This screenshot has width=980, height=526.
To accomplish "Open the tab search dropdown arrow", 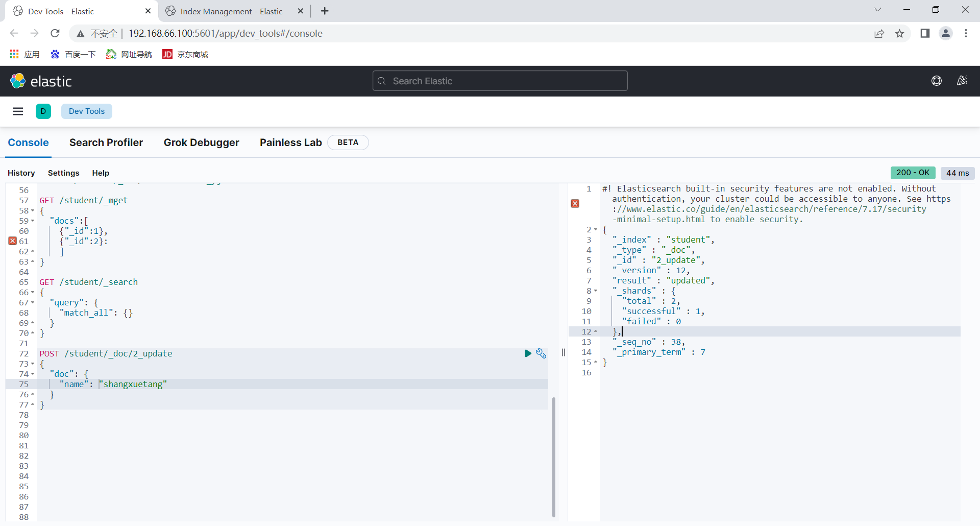I will [877, 10].
